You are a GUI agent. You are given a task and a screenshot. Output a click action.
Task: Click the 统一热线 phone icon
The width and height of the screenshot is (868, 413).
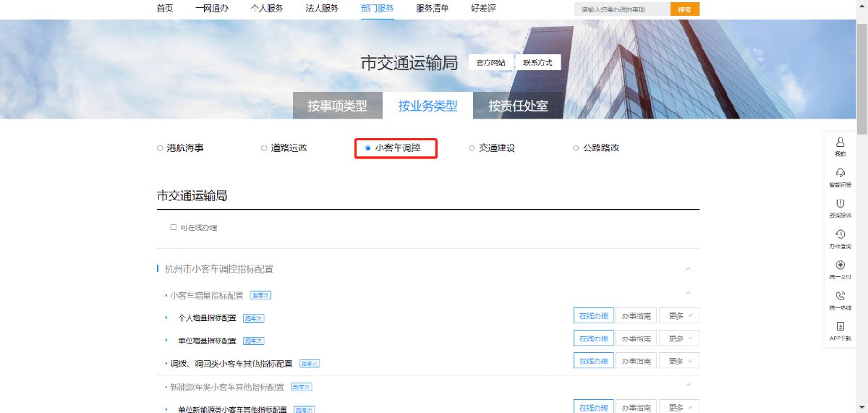coord(840,297)
